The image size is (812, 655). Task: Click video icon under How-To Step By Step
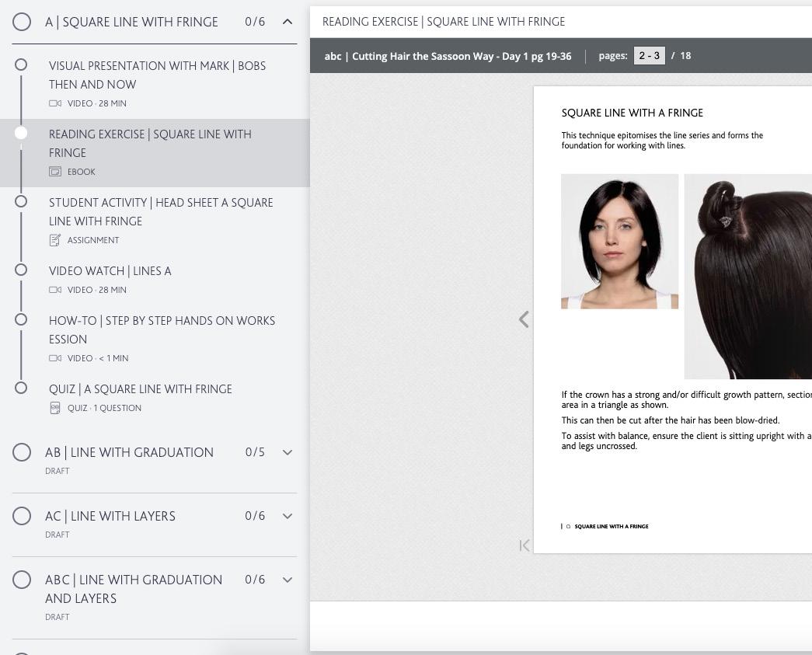(55, 357)
